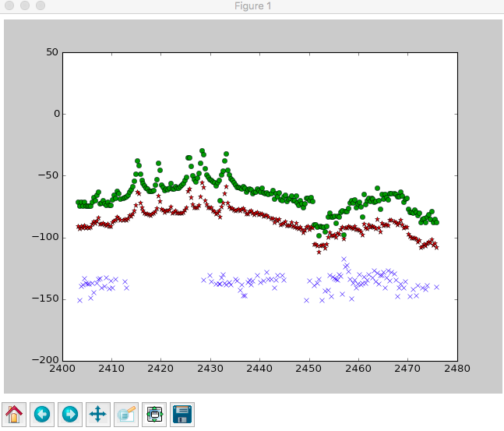The image size is (504, 431).
Task: Activate the Pan axes tool
Action: pos(98,414)
